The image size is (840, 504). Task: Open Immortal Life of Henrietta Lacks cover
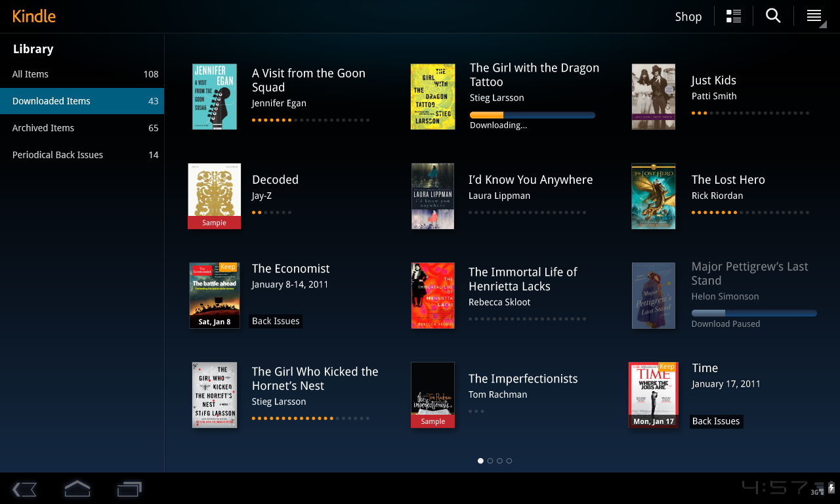433,295
